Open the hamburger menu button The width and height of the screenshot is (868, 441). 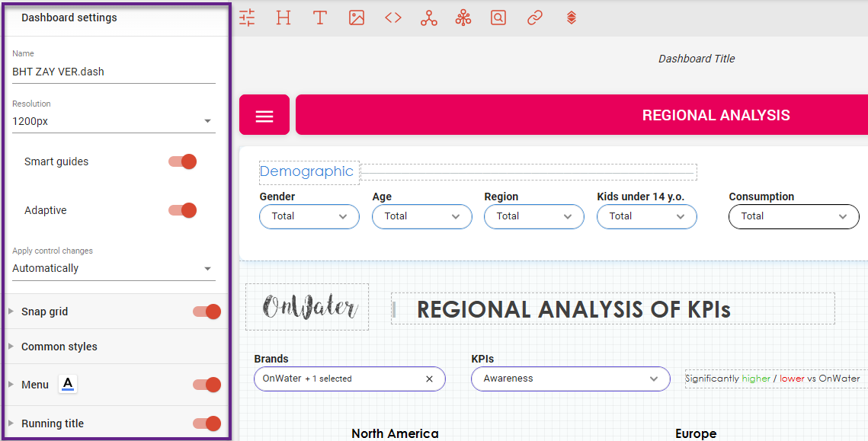point(264,114)
